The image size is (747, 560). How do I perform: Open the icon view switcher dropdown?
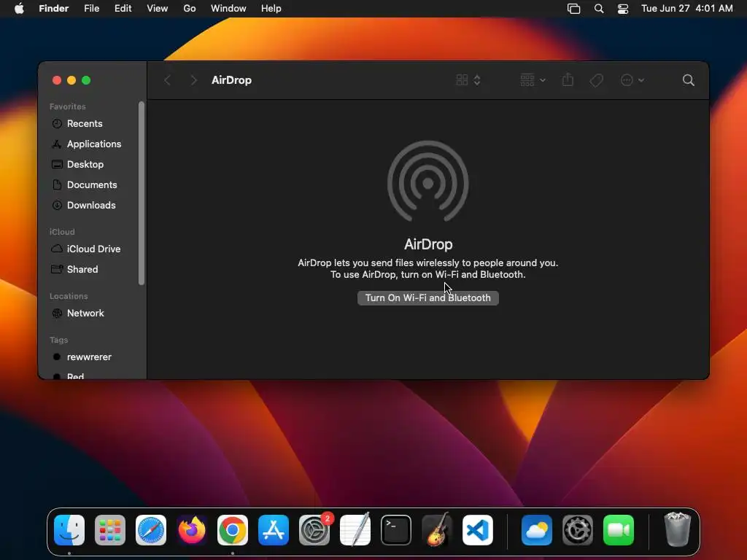coord(468,80)
